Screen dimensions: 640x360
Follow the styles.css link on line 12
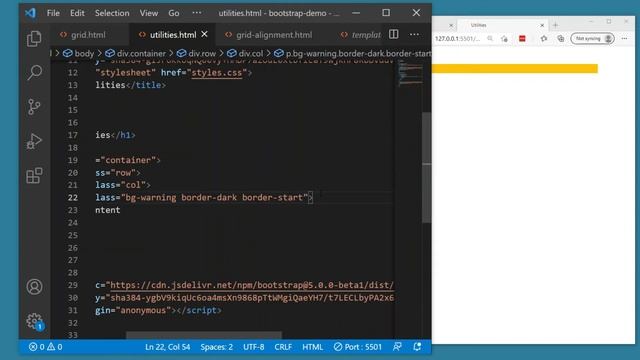click(x=217, y=73)
